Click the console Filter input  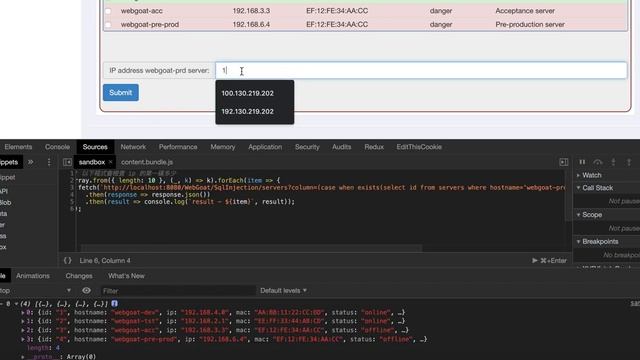pyautogui.click(x=178, y=291)
